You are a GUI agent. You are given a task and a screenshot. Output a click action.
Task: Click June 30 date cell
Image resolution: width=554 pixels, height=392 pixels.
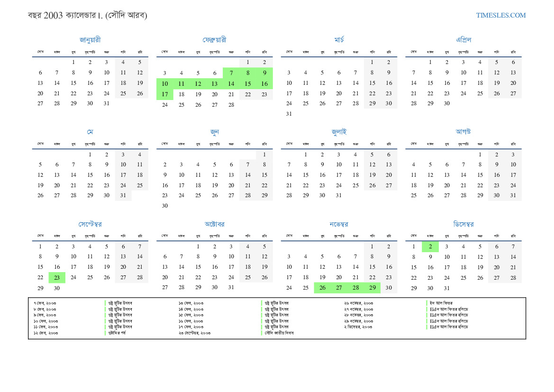coord(164,206)
